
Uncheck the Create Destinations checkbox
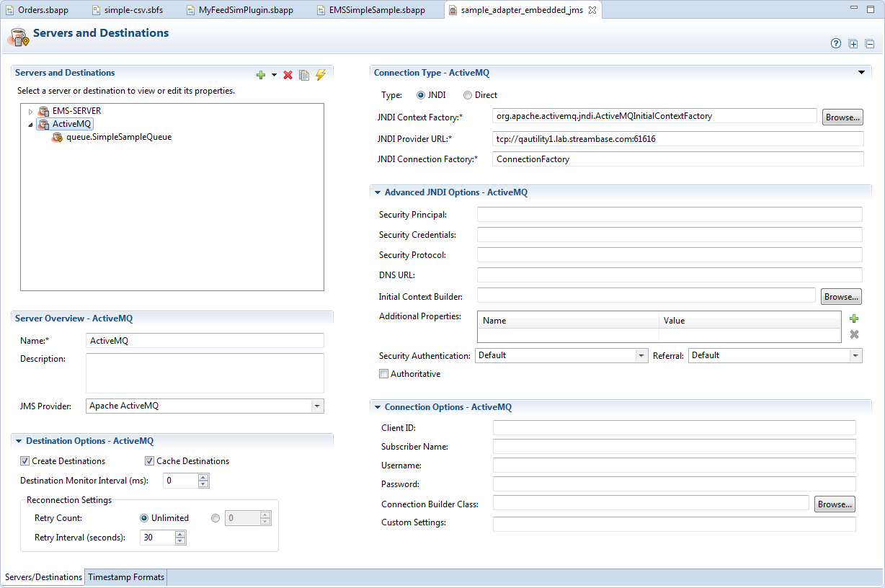[x=25, y=461]
